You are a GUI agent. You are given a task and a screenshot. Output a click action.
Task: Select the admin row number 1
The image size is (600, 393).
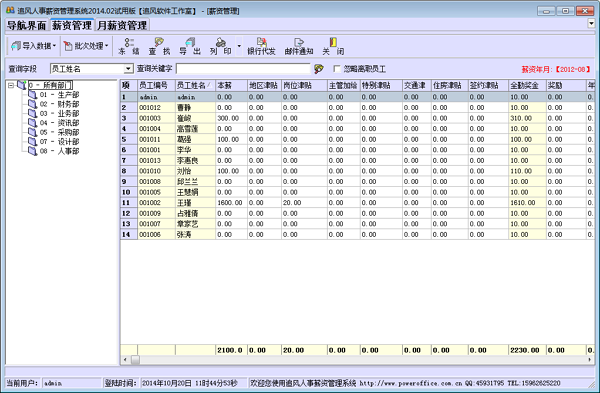[x=129, y=97]
